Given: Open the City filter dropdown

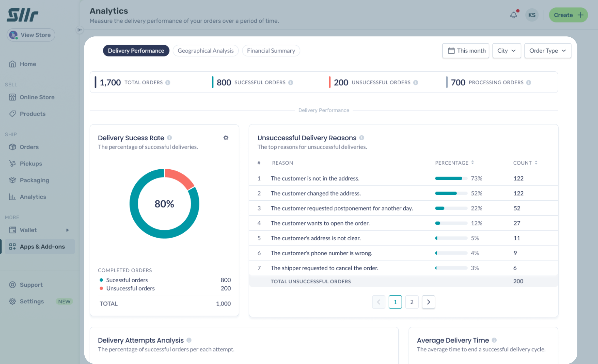Looking at the screenshot, I should point(506,51).
